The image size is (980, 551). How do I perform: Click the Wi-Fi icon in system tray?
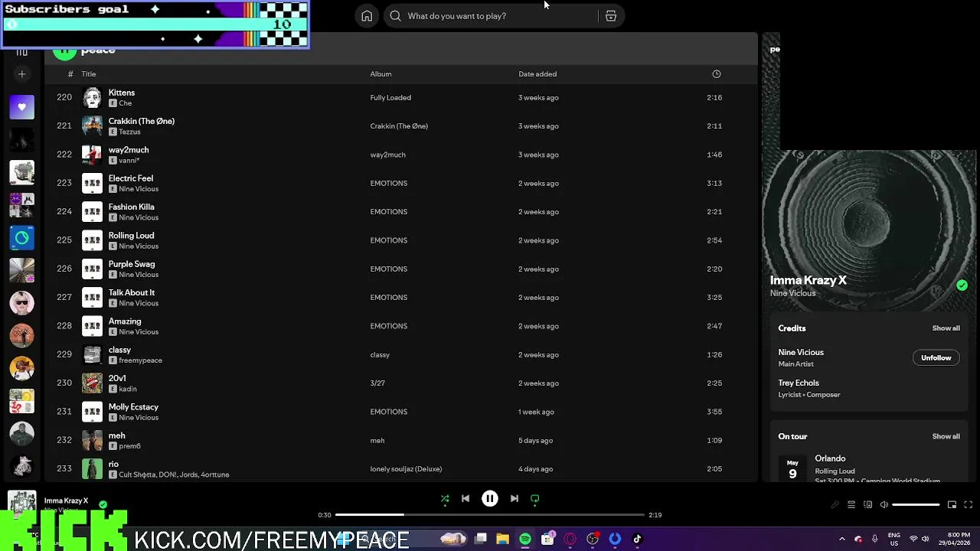coord(913,540)
